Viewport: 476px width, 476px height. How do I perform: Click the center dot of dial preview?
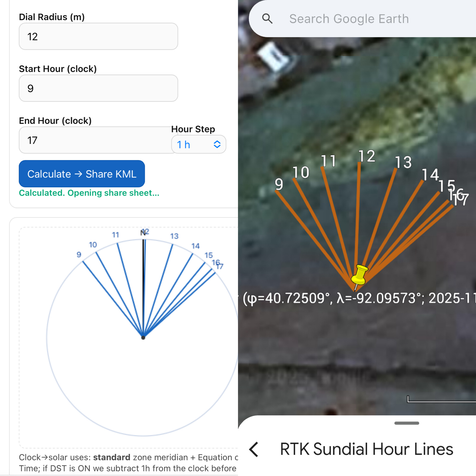click(143, 338)
